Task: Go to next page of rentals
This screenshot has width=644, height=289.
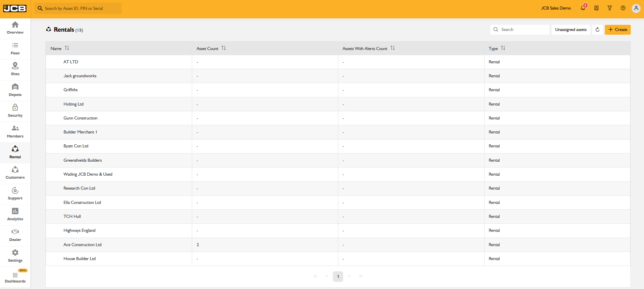Action: 349,276
